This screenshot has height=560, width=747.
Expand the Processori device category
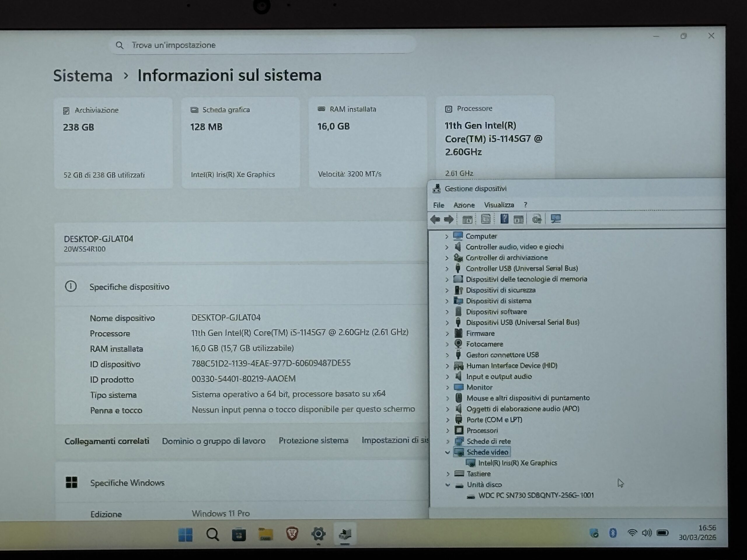click(447, 431)
